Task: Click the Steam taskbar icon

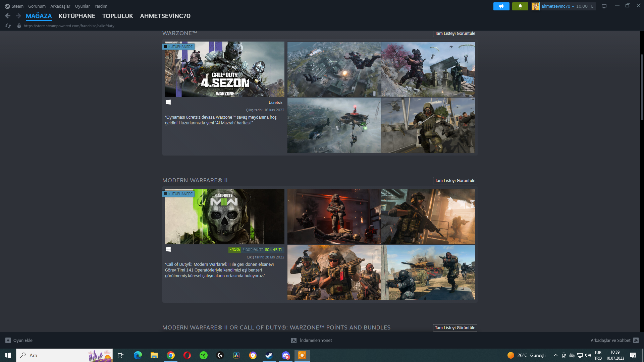Action: [x=269, y=355]
